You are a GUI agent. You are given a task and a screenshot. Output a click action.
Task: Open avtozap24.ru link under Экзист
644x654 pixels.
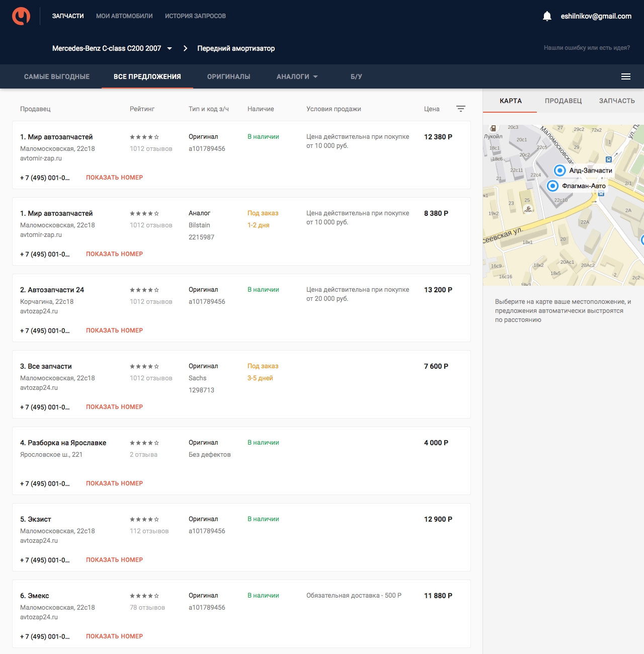[39, 540]
